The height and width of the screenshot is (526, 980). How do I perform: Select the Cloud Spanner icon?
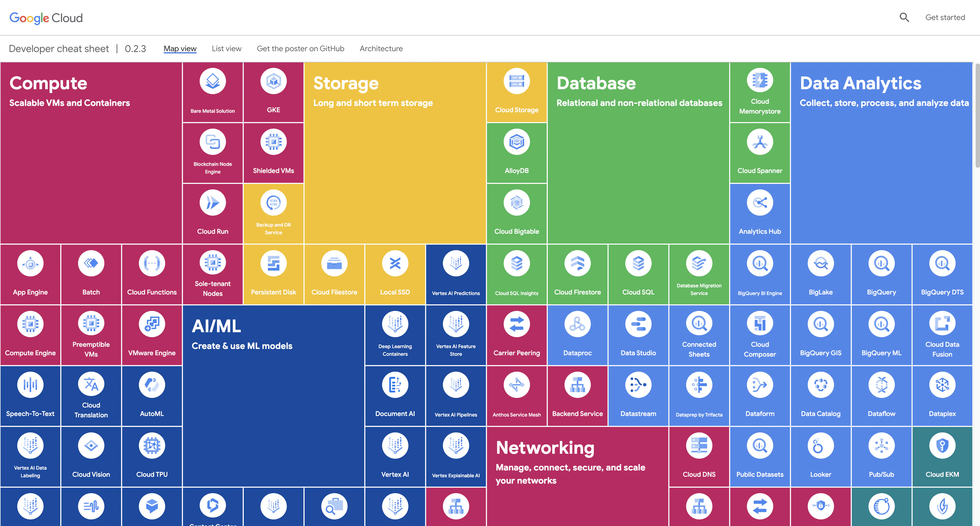point(760,142)
